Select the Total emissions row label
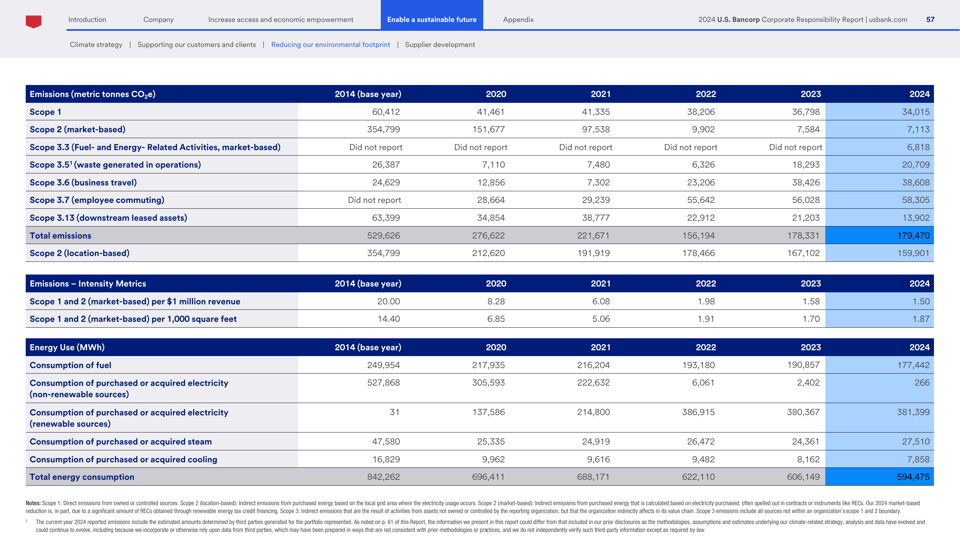 click(x=61, y=235)
